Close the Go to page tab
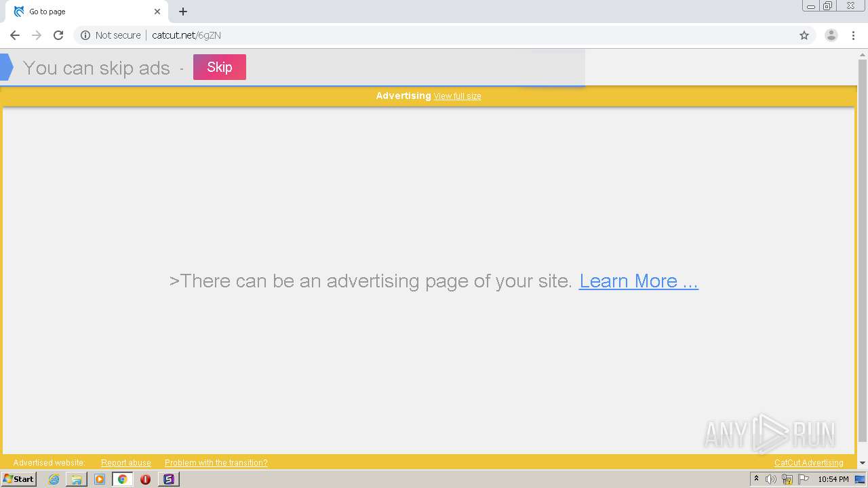The image size is (868, 488). pos(157,12)
